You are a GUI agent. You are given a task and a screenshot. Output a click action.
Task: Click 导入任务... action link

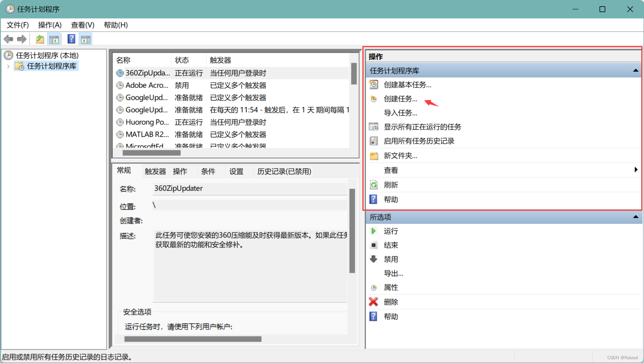point(400,113)
